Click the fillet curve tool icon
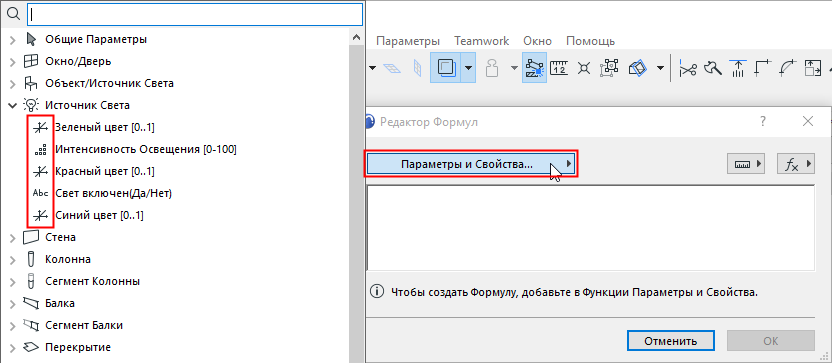832x363 pixels. [x=788, y=68]
